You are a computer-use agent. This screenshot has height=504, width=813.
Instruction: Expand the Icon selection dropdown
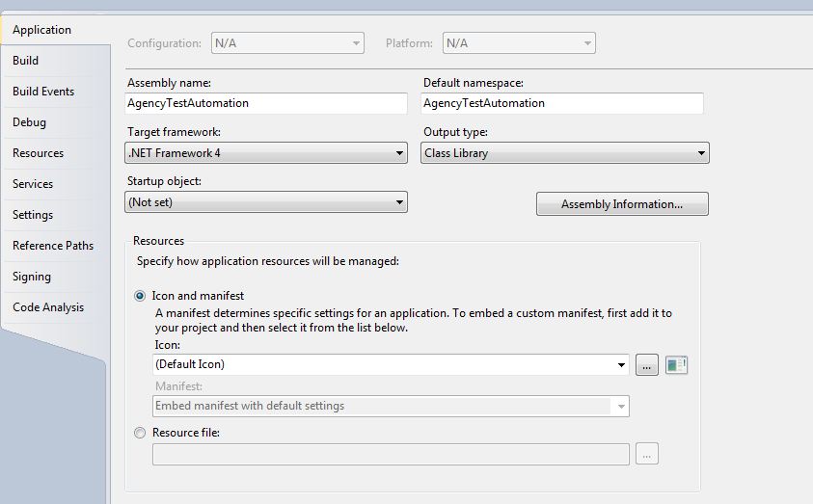tap(392, 365)
